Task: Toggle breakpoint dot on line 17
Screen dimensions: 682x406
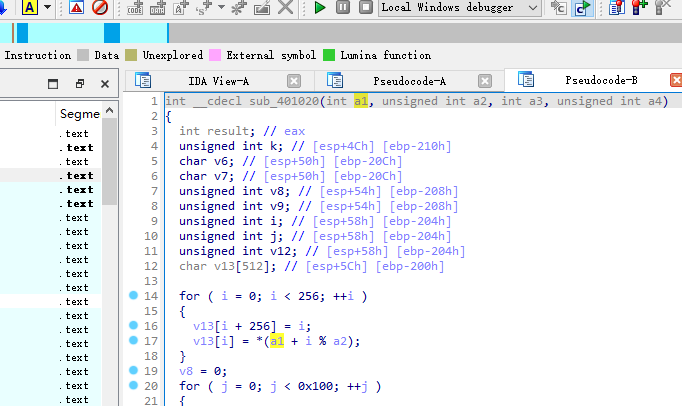Action: [x=134, y=342]
